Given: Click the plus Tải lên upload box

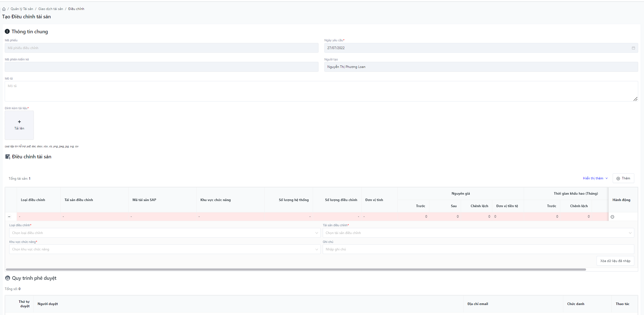Looking at the screenshot, I should (19, 125).
